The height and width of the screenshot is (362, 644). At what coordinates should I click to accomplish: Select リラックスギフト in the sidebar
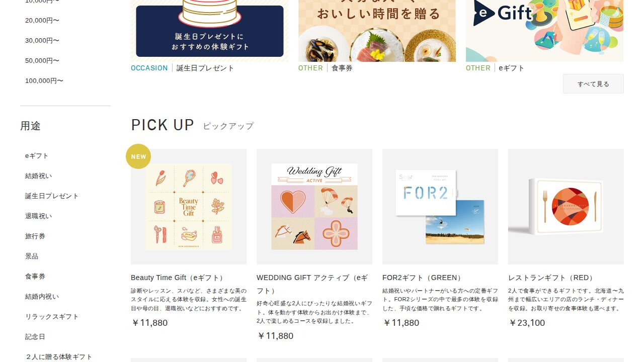click(x=52, y=317)
